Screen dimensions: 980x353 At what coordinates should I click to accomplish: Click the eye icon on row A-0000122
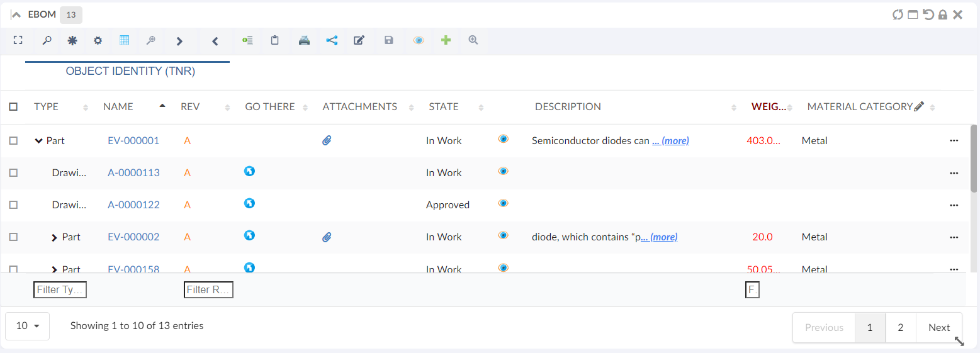pos(503,203)
